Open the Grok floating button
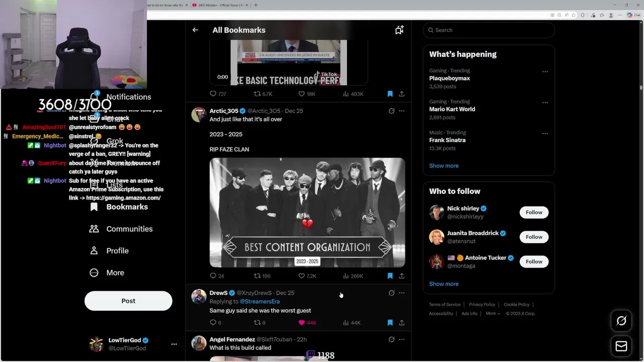Viewport: 644px width, 362px height. coord(621,321)
